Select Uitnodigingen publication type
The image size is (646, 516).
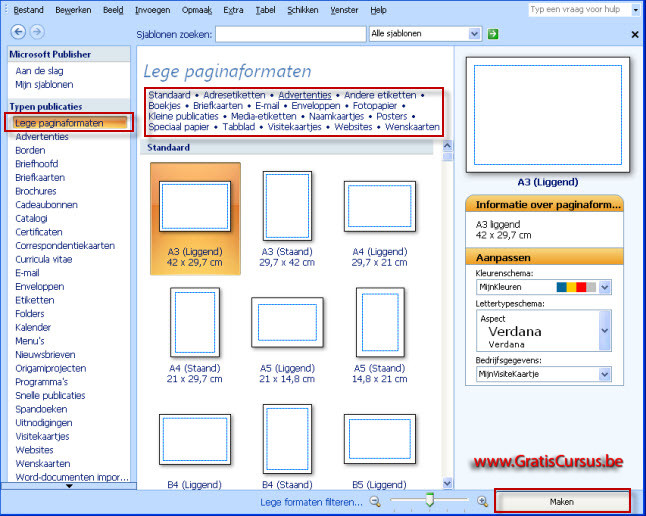click(x=44, y=423)
